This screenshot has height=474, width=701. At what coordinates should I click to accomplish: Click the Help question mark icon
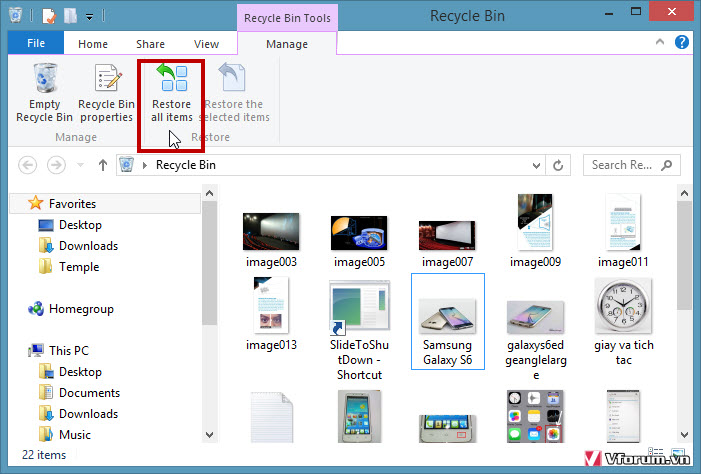[x=681, y=43]
